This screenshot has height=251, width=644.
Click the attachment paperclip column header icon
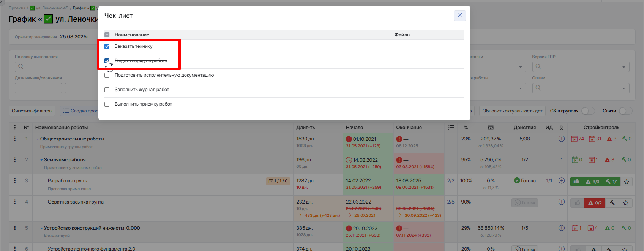[x=562, y=128]
